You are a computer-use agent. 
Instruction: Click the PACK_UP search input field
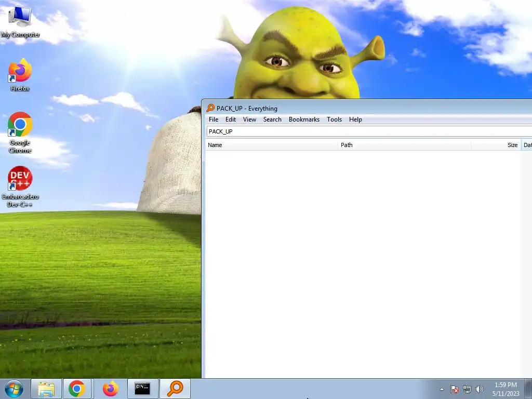coord(369,131)
